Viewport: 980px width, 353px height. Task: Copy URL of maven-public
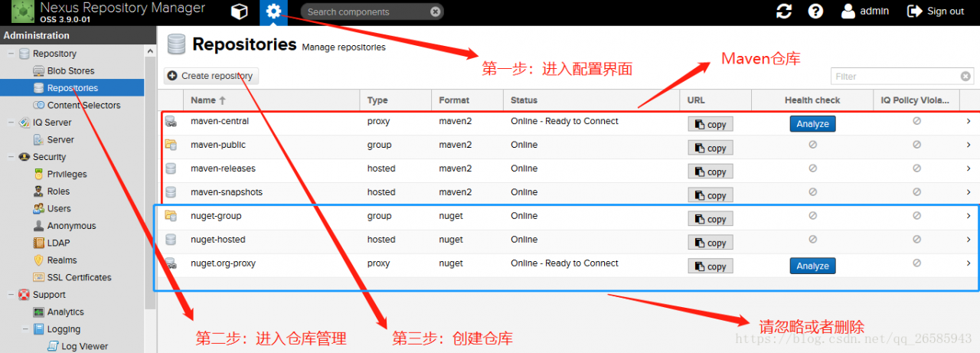pos(710,149)
